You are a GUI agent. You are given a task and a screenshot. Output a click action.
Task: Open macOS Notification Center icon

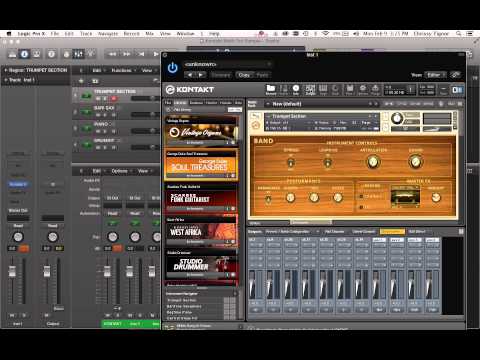pos(470,34)
